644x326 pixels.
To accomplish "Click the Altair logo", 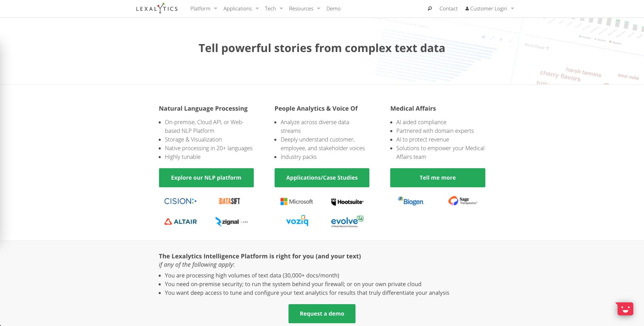I will click(181, 222).
